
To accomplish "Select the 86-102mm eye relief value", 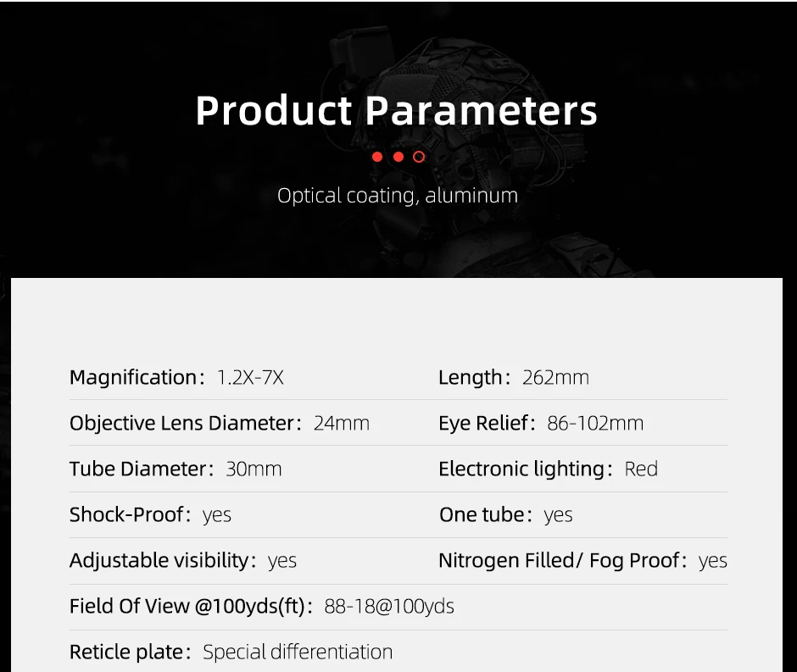I will (595, 424).
